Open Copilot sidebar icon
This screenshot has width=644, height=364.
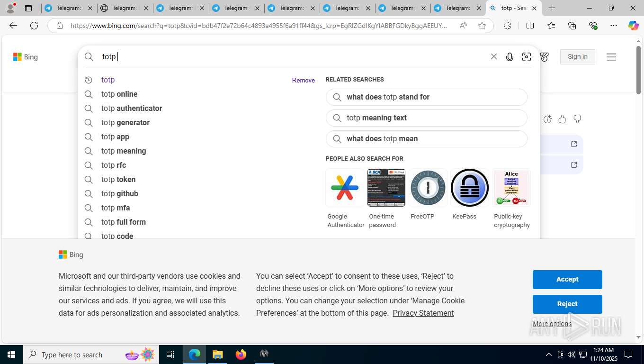[634, 26]
